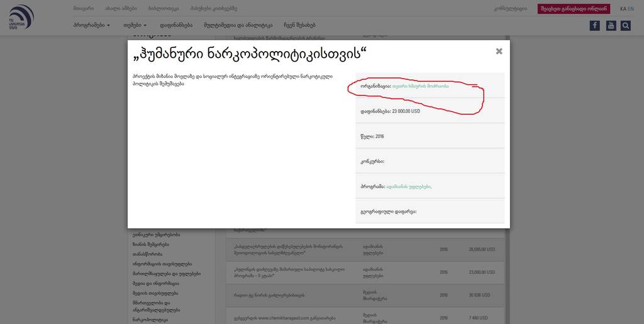The height and width of the screenshot is (324, 644).
Task: Open მედიის თავისუფლება sidebar topic
Action: tap(155, 294)
